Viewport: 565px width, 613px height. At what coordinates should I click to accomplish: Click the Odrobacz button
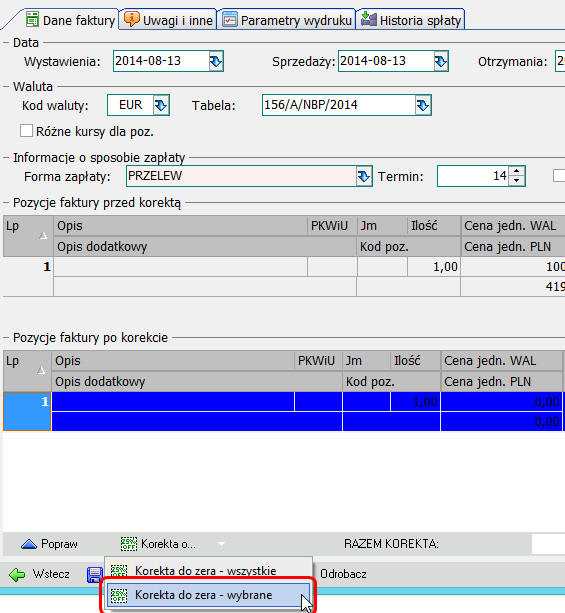pyautogui.click(x=343, y=574)
